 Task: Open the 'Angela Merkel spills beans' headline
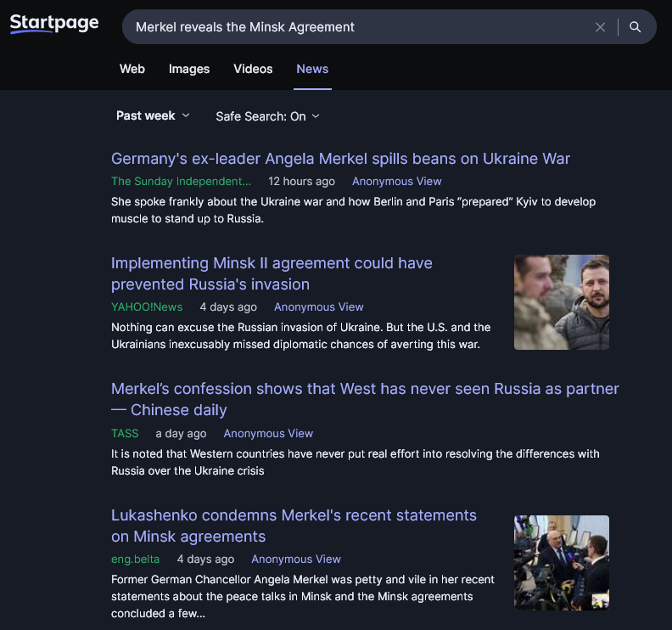pyautogui.click(x=340, y=159)
